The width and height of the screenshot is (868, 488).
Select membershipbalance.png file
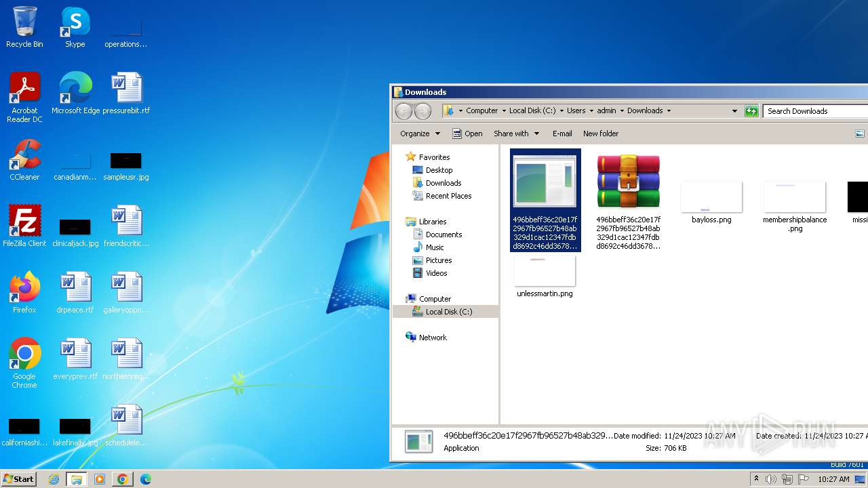point(795,206)
